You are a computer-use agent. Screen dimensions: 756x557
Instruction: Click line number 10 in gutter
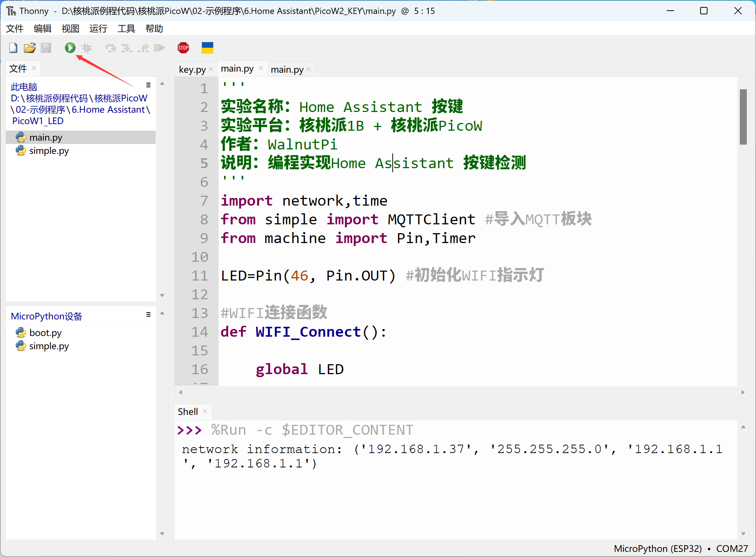[x=200, y=257]
